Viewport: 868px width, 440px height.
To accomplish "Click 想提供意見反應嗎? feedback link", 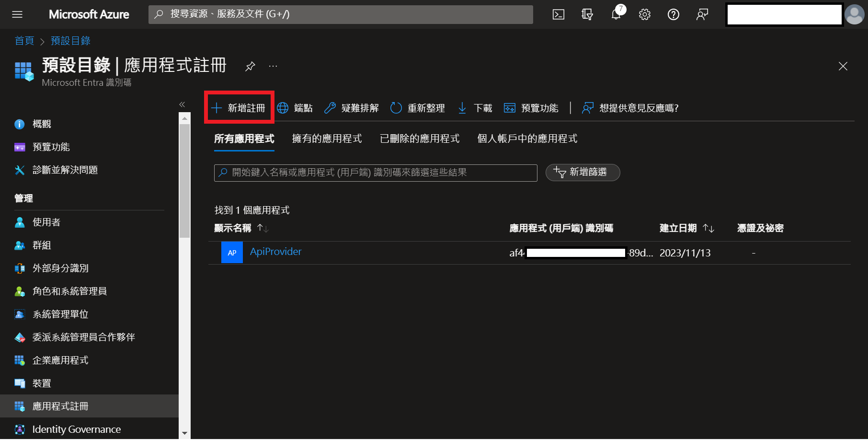I will point(630,108).
